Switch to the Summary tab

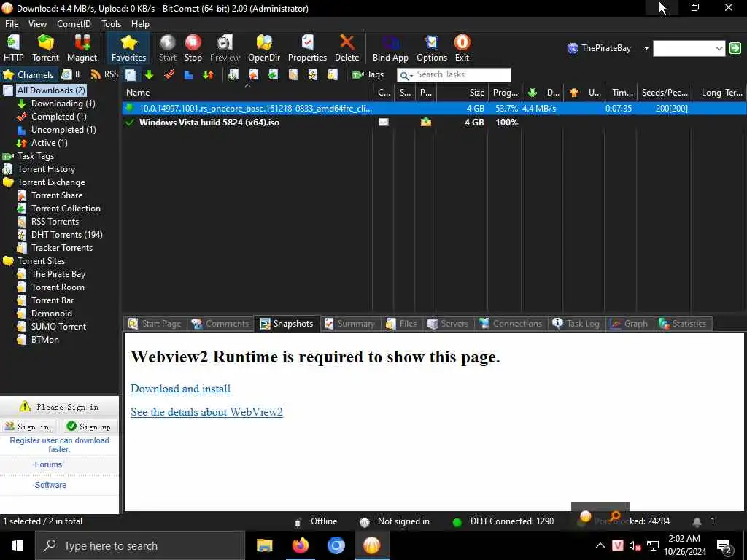(349, 324)
